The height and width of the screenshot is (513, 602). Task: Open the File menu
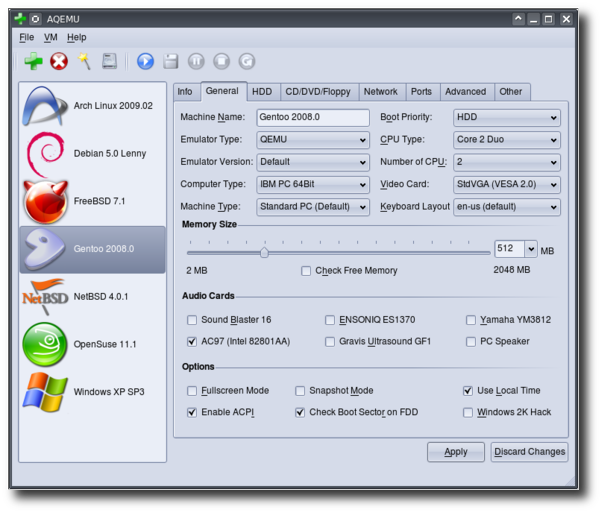pos(26,37)
